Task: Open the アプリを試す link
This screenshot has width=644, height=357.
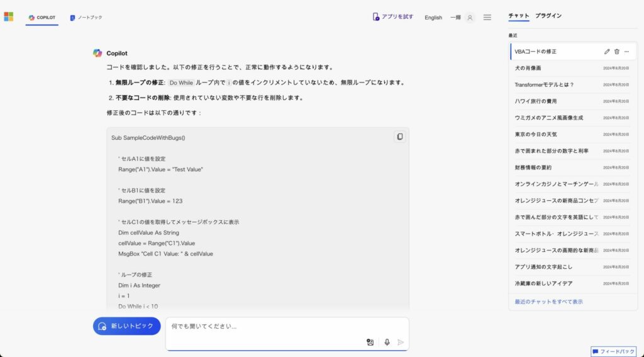Action: point(397,17)
